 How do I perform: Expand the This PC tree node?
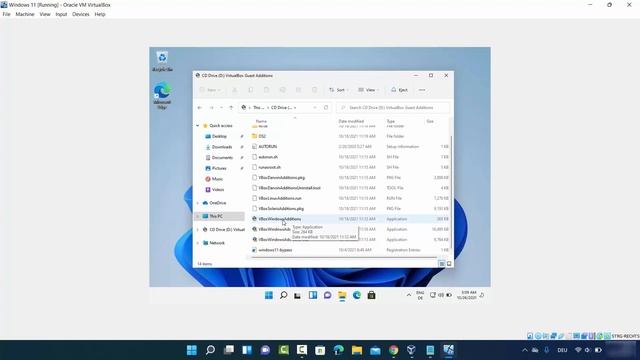198,216
